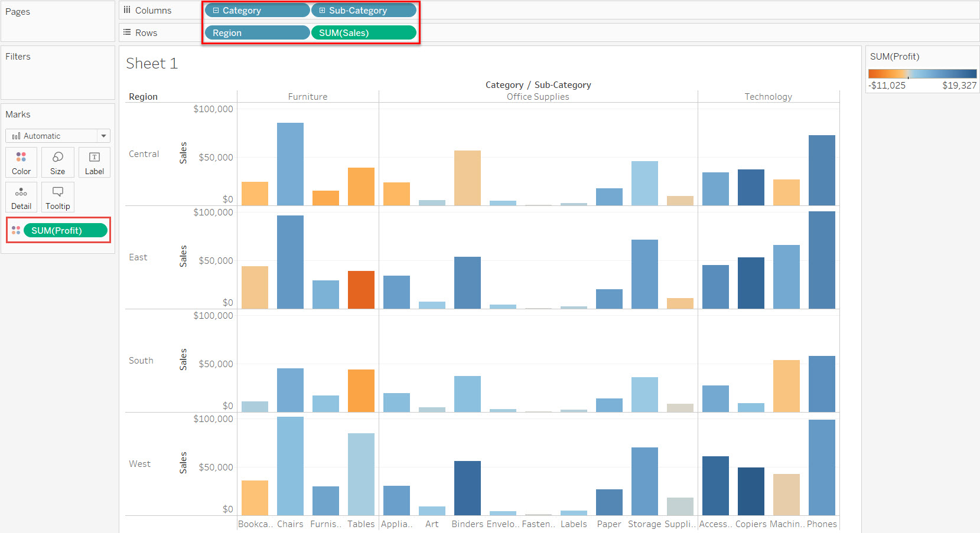Click the color icon beside SUM(Profit) pill
The height and width of the screenshot is (533, 980).
(16, 230)
